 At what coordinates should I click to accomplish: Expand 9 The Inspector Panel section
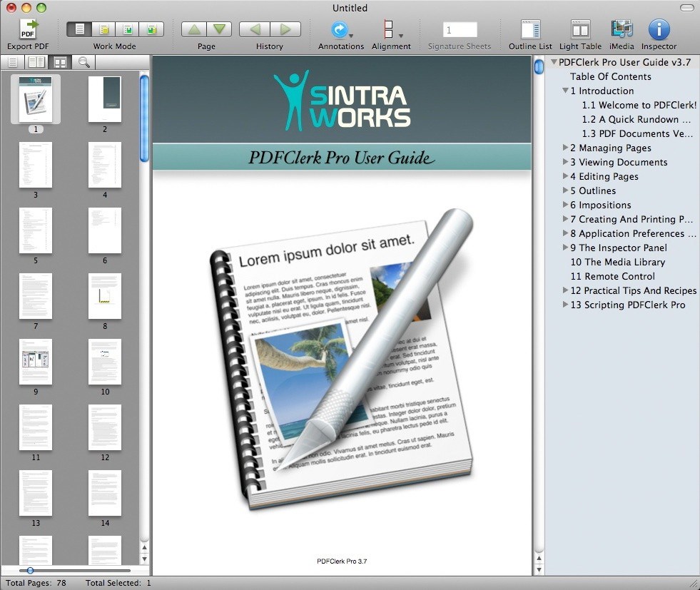tap(565, 248)
